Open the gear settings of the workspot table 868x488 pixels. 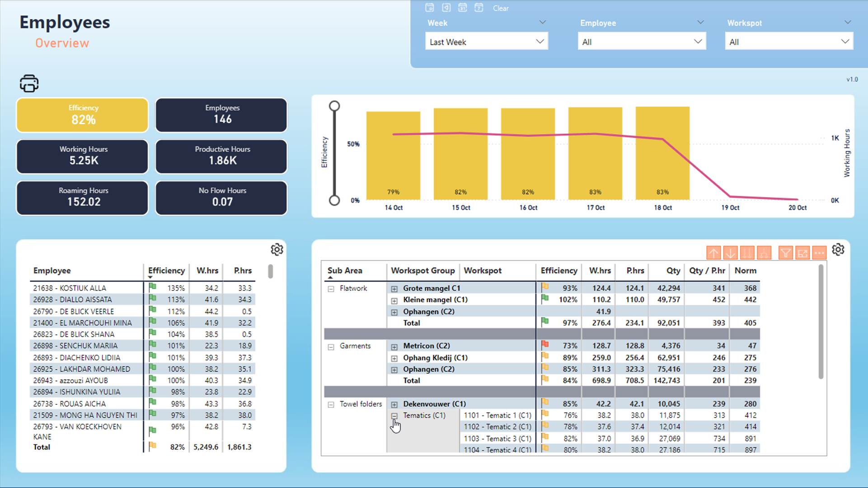tap(838, 250)
